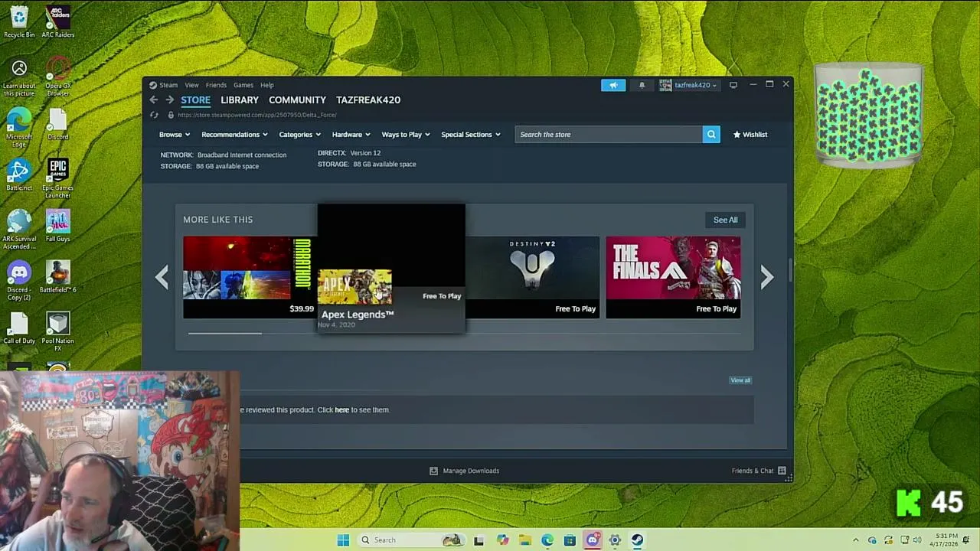Open Epic Games Launcher shortcut
Image resolution: width=980 pixels, height=551 pixels.
point(58,178)
